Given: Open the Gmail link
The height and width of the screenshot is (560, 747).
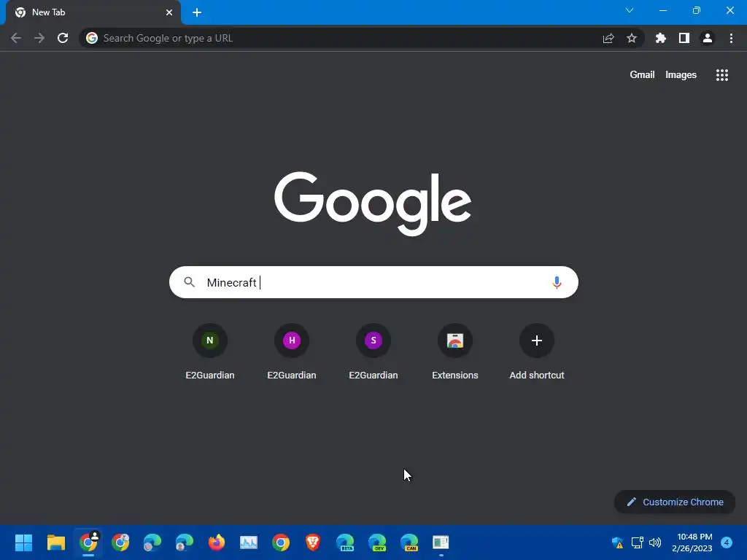Looking at the screenshot, I should (642, 75).
